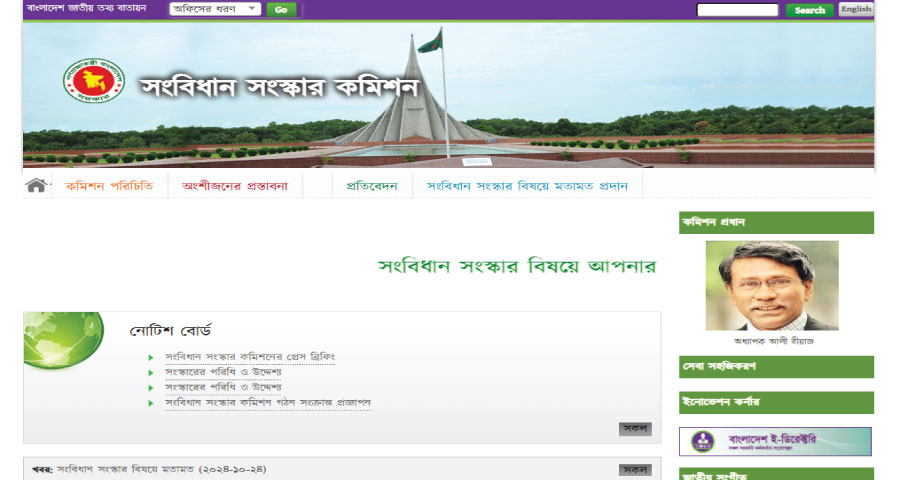
Task: Open the home icon in the navigation bar
Action: tap(36, 185)
